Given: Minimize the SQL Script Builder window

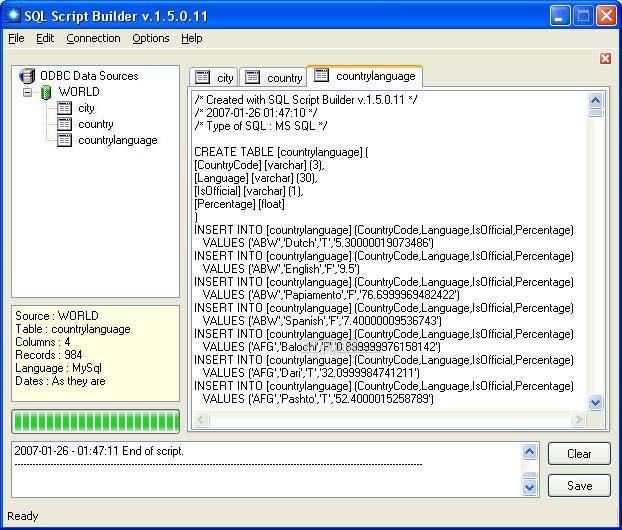Looking at the screenshot, I should click(560, 16).
